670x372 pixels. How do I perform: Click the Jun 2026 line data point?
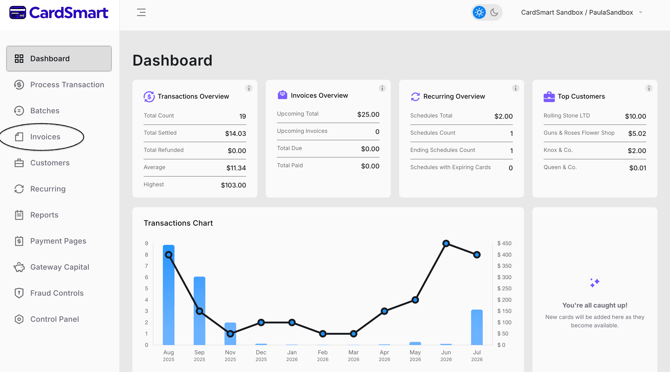click(446, 243)
